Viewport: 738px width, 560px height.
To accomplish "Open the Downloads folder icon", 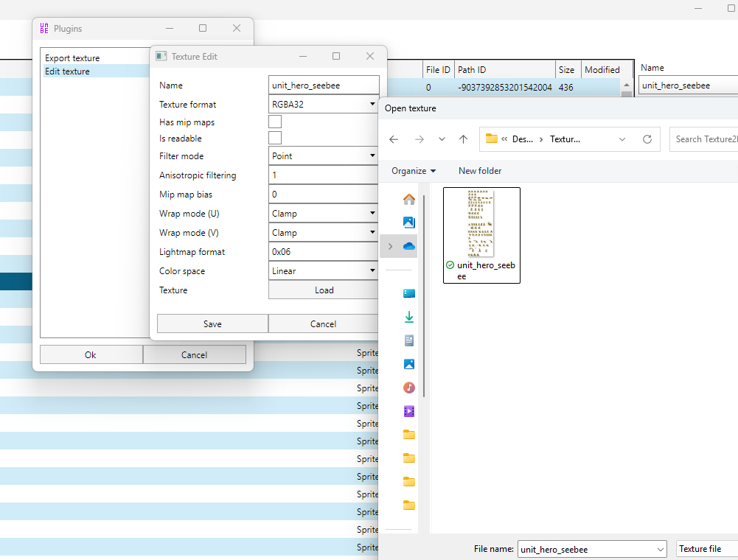I will [x=409, y=317].
